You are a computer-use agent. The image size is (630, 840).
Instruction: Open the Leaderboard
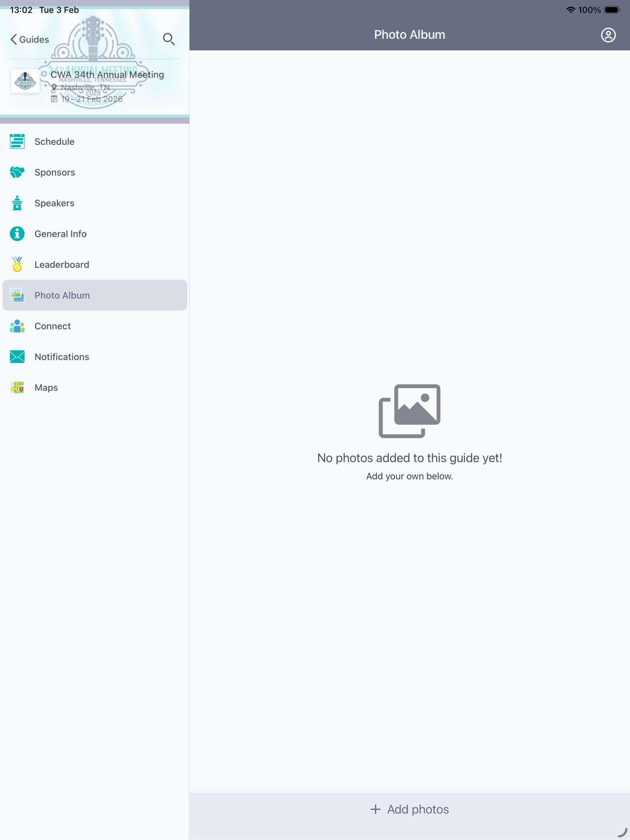click(x=95, y=265)
